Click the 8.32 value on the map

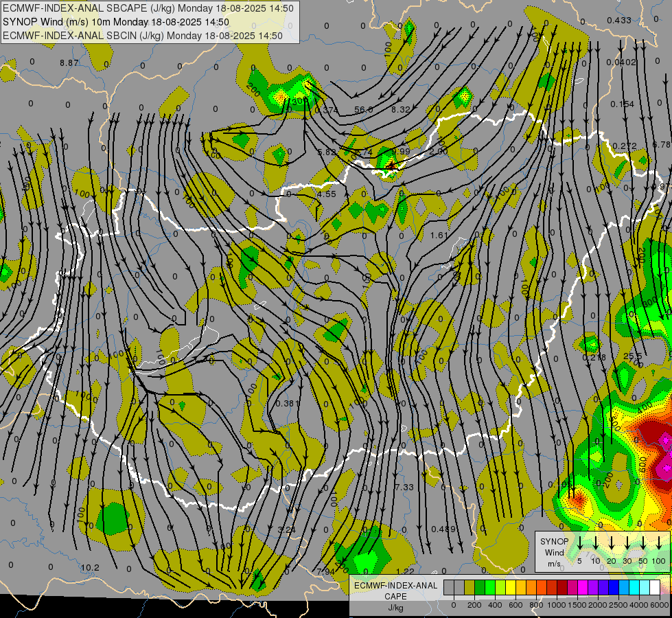tap(401, 110)
